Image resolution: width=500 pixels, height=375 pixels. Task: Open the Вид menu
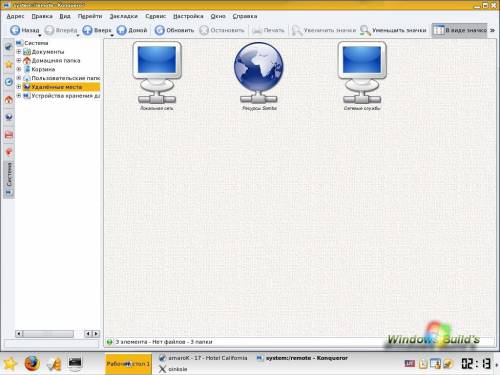coord(65,16)
